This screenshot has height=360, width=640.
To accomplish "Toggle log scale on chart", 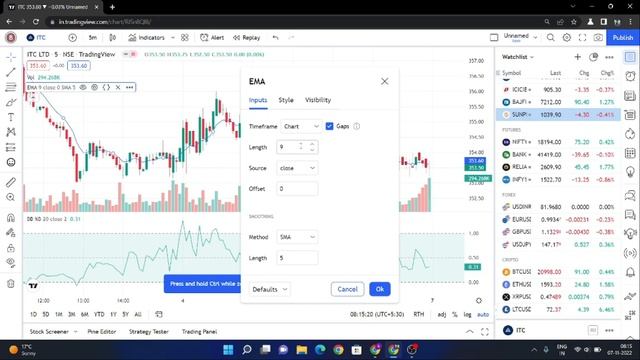I will (x=467, y=314).
